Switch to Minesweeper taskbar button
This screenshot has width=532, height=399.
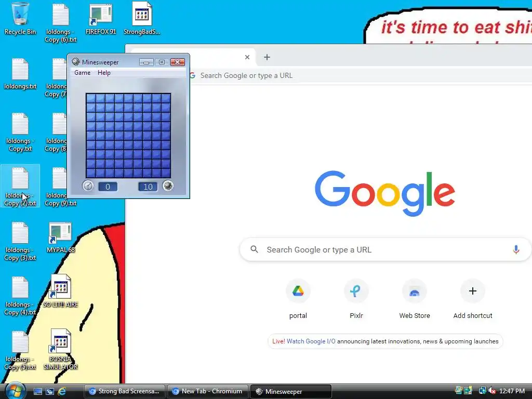click(x=291, y=391)
